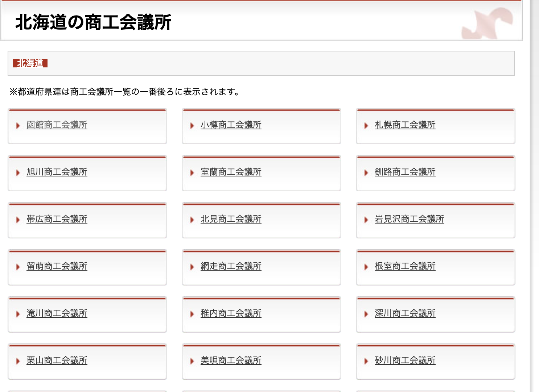The width and height of the screenshot is (539, 392).
Task: Visit the 留萌商工会議所 link
Action: pos(57,266)
